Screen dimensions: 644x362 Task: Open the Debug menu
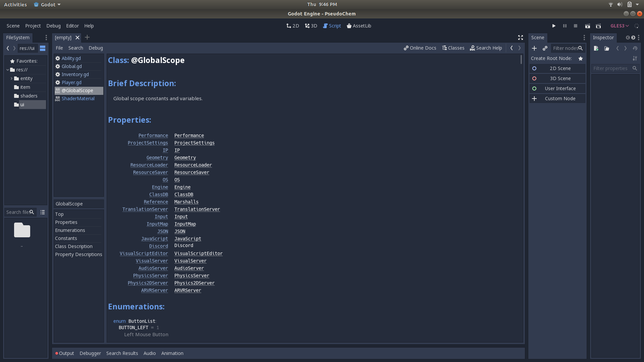click(x=53, y=26)
